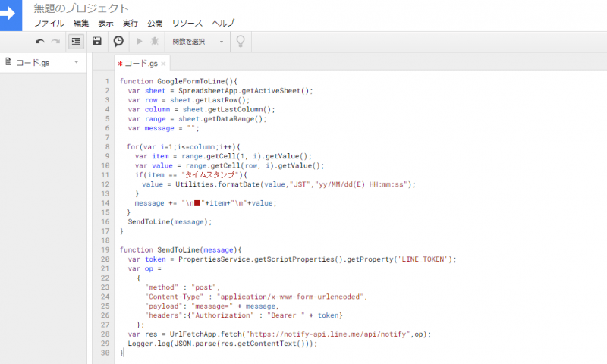Click the "タイムスタンプ" string on line 11
The image size is (607, 364).
pyautogui.click(x=209, y=175)
